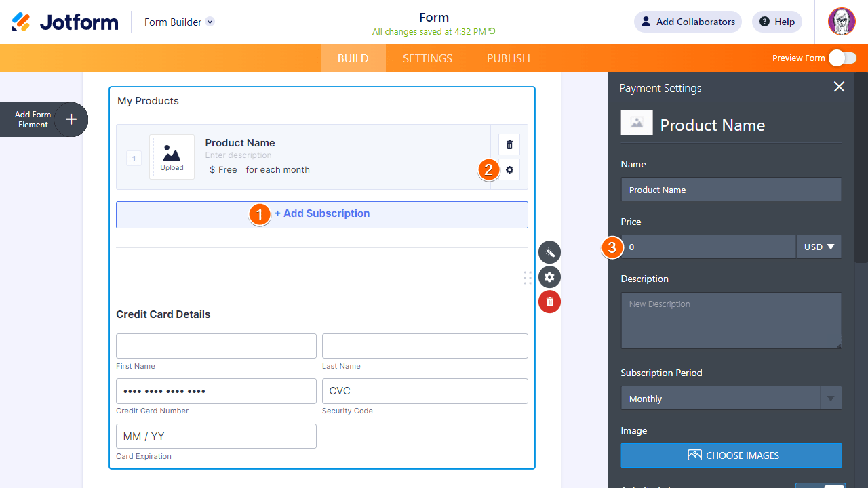Switch to the PUBLISH tab
Image resolution: width=868 pixels, height=488 pixels.
click(509, 58)
